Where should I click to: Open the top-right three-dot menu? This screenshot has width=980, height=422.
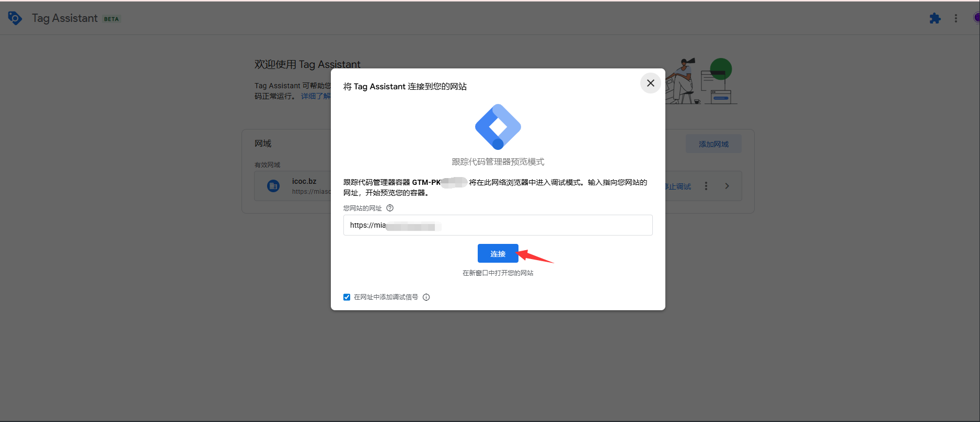(956, 18)
